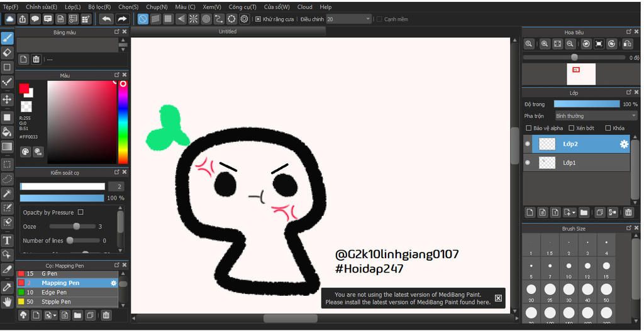Zoom in on the Navigator panel
The image size is (644, 331).
coord(545,44)
